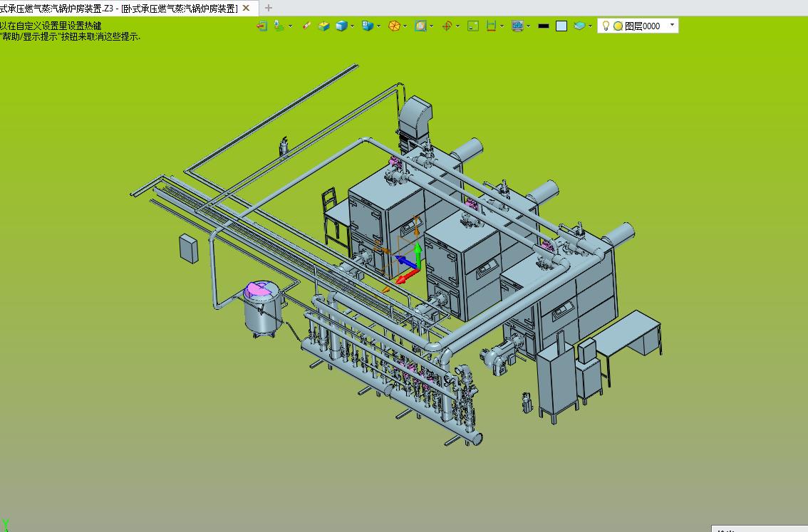The image size is (808, 532).
Task: Expand the arrow beside the monitor icon
Action: (x=528, y=26)
